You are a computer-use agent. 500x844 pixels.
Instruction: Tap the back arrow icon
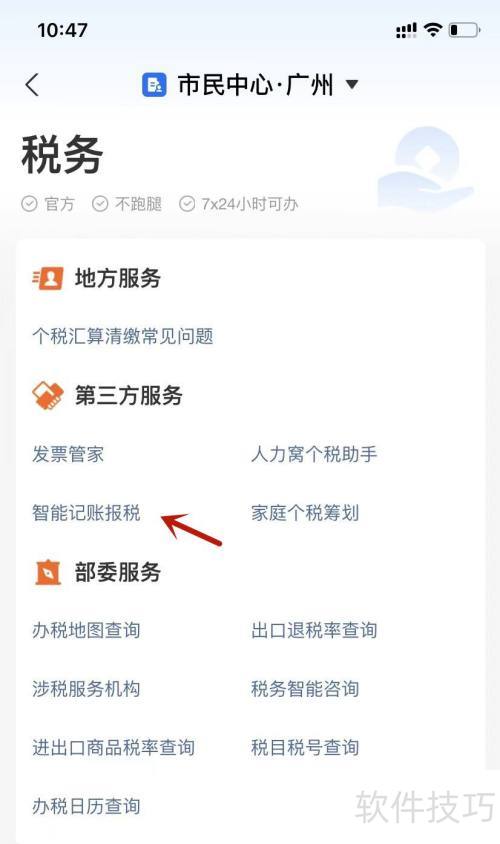coord(32,85)
